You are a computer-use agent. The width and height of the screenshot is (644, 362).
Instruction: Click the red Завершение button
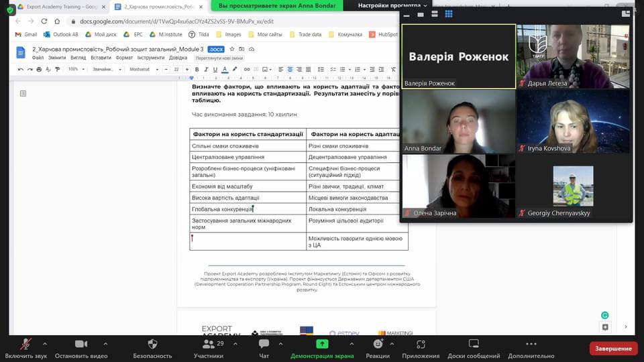tap(613, 349)
